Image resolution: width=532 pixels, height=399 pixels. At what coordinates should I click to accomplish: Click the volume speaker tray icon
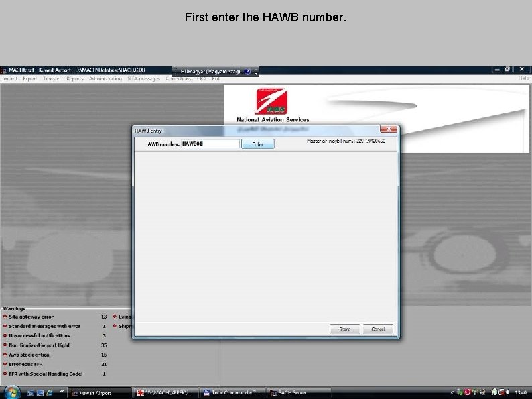coord(507,392)
